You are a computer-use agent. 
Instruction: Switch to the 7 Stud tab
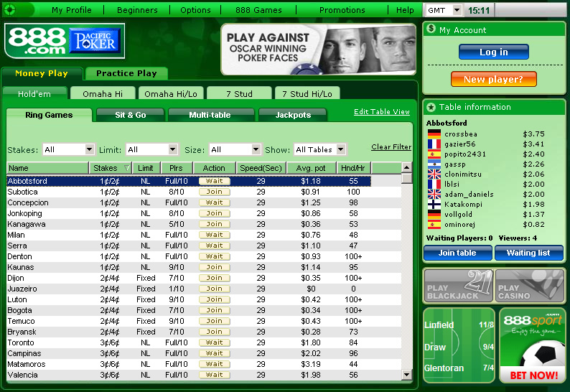pos(239,94)
